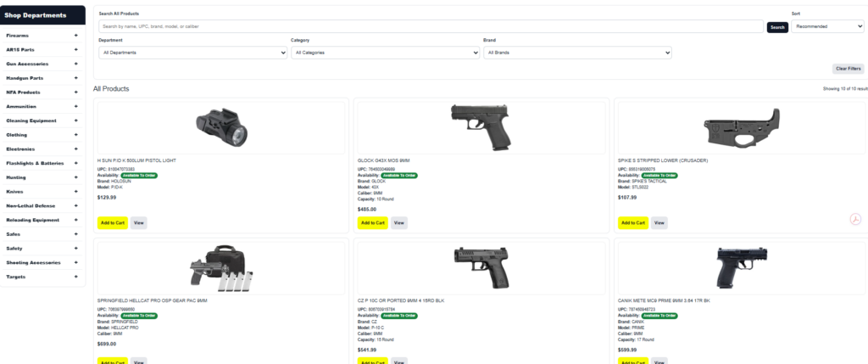Expand Electronics plus icon
The width and height of the screenshot is (868, 364).
[x=75, y=149]
